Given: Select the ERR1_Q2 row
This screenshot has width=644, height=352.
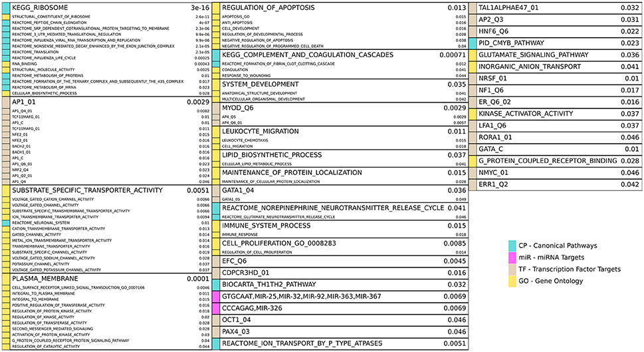Looking at the screenshot, I should pos(556,184).
